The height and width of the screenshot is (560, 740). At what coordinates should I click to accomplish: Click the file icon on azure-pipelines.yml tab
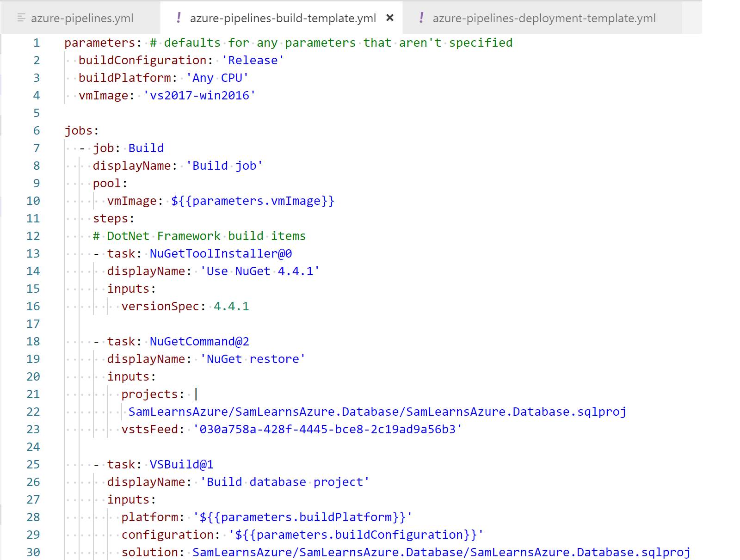(21, 18)
